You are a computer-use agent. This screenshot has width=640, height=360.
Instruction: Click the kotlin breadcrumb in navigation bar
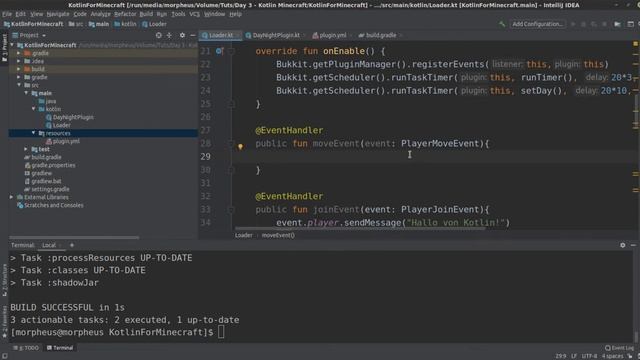pyautogui.click(x=125, y=24)
